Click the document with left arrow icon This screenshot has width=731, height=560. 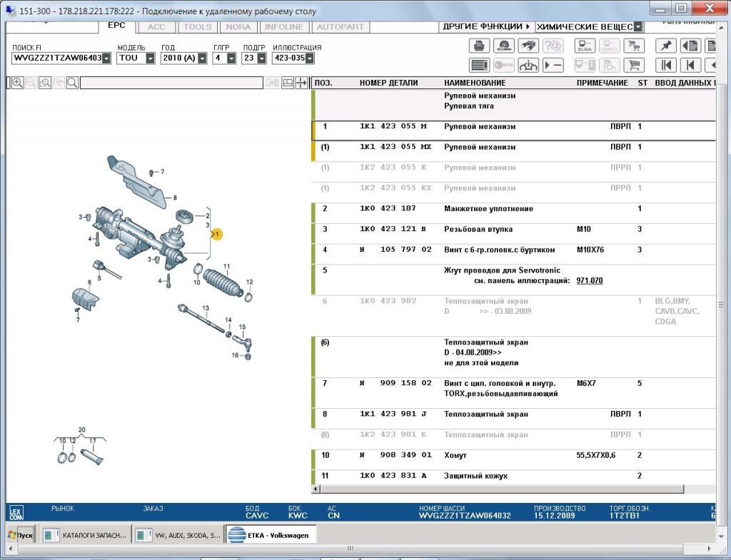690,46
